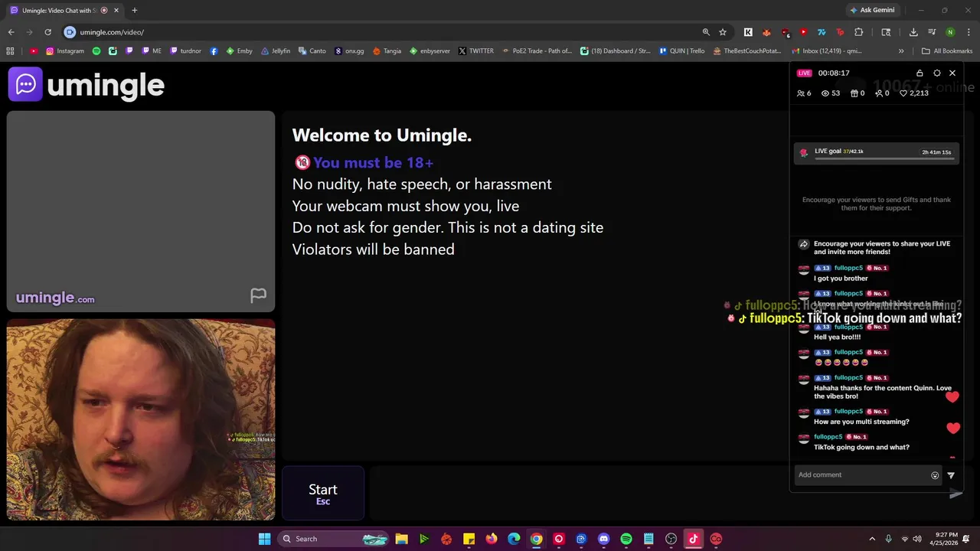Image resolution: width=980 pixels, height=551 pixels.
Task: Click the likes heart count 2,213
Action: (914, 93)
